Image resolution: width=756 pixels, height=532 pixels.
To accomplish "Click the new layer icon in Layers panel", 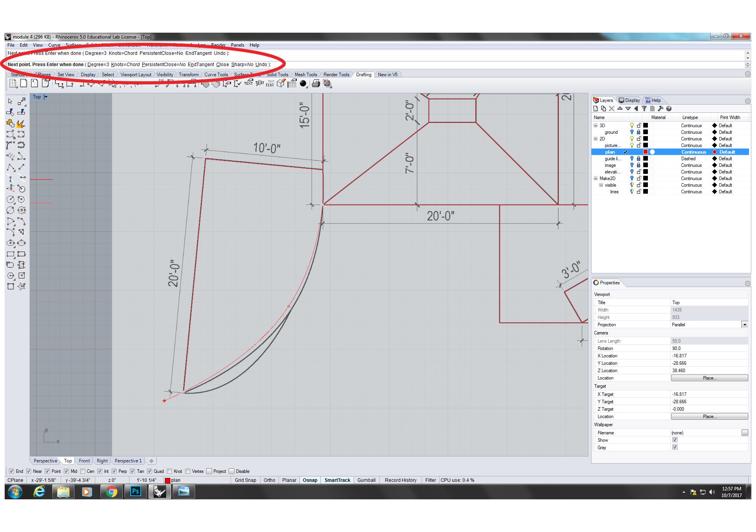I will tap(595, 108).
